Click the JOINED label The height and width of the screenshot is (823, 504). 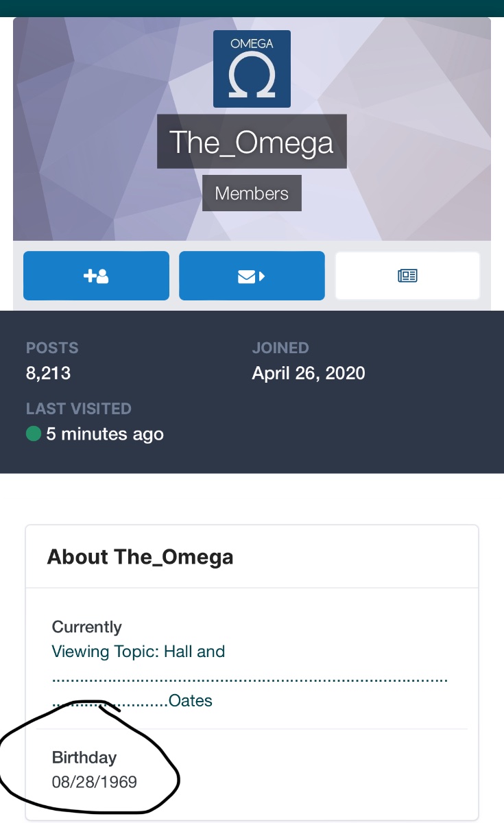coord(280,348)
